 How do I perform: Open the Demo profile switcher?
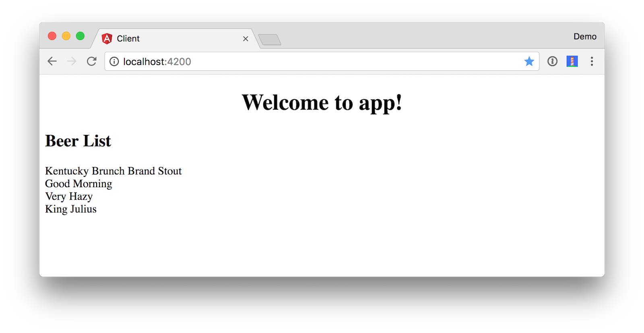point(585,37)
